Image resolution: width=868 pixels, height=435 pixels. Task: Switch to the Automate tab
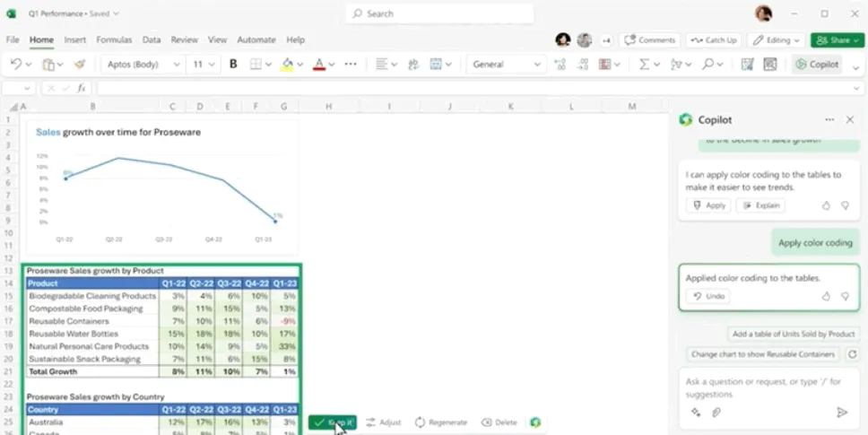(256, 39)
